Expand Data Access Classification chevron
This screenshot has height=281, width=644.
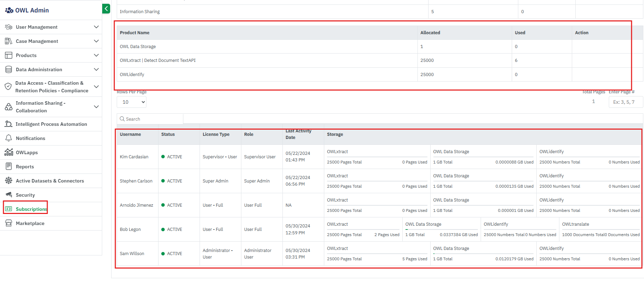pyautogui.click(x=96, y=87)
